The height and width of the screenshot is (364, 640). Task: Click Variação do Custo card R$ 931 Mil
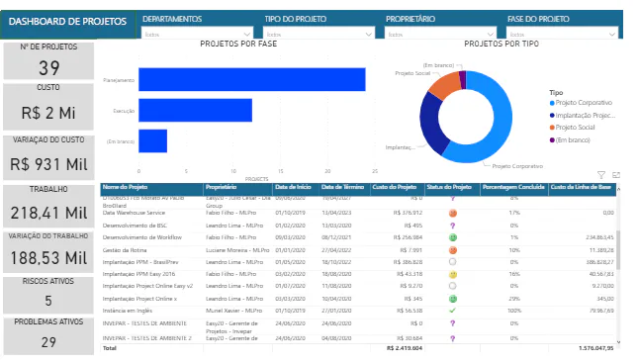(x=48, y=157)
